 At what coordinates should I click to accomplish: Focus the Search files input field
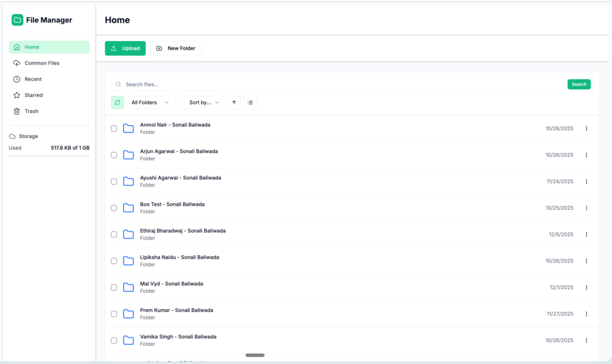tap(341, 84)
